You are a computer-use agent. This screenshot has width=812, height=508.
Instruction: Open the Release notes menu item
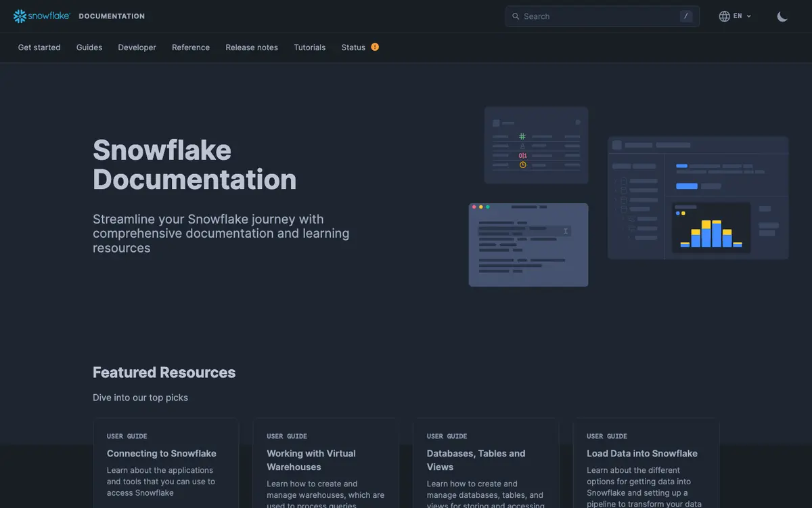pos(252,47)
